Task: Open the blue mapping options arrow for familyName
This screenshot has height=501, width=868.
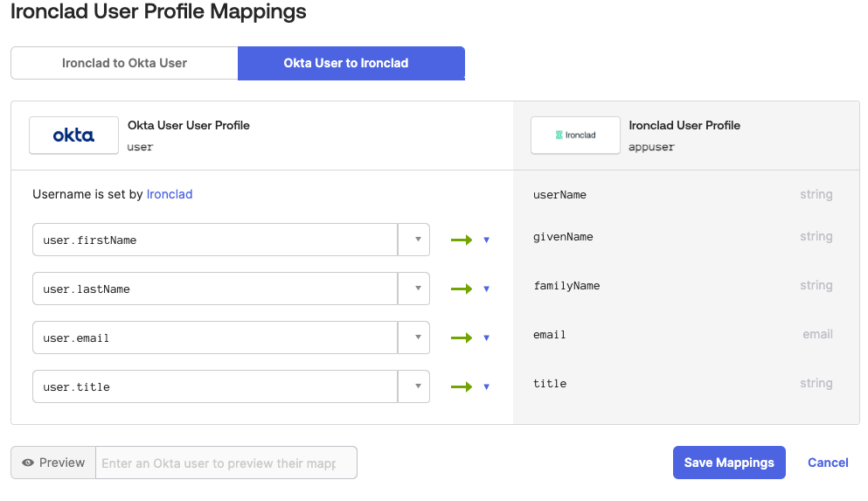Action: pyautogui.click(x=487, y=289)
